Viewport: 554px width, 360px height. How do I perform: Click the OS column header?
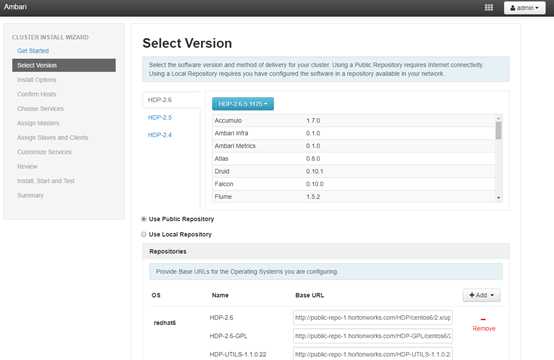pos(156,295)
